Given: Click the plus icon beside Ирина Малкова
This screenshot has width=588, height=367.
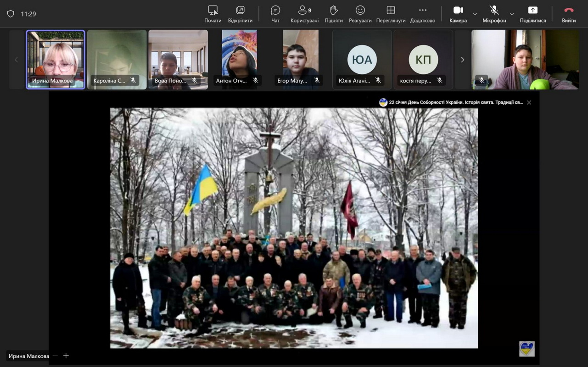Looking at the screenshot, I should [x=66, y=356].
